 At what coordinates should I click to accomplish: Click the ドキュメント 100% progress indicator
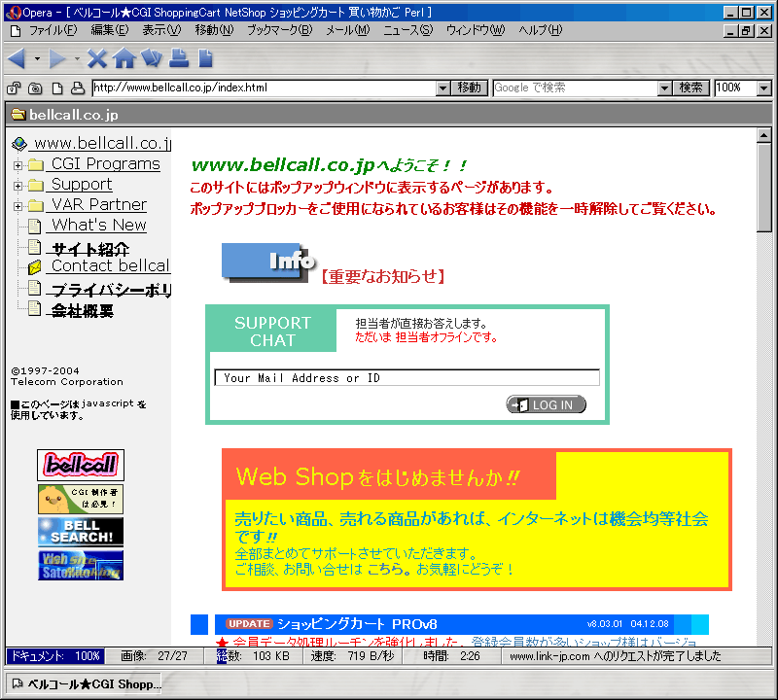pyautogui.click(x=55, y=656)
